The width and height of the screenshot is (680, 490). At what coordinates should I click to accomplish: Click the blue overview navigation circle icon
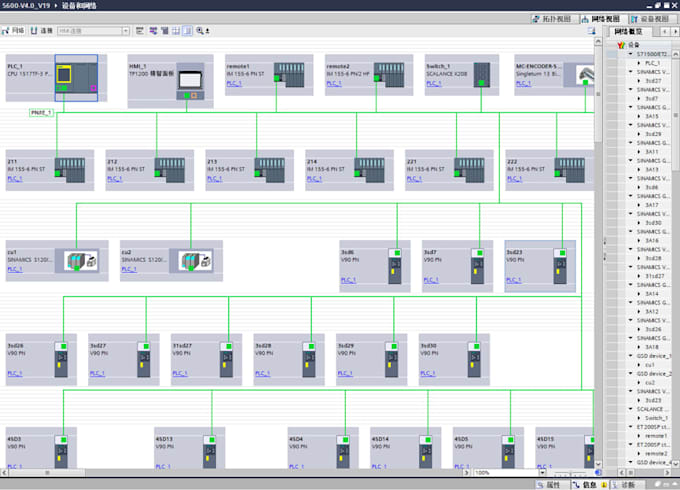pyautogui.click(x=598, y=473)
